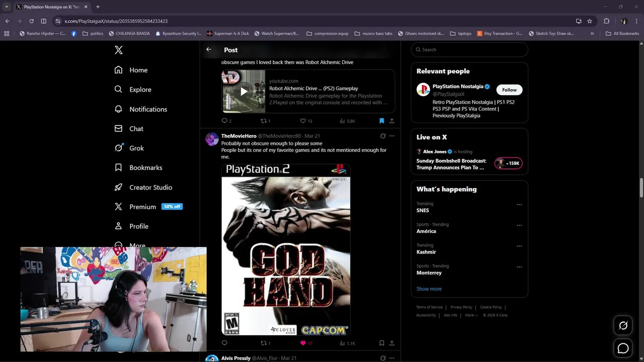Open more options for SNES trend
Viewport: 644px width, 362px height.
pyautogui.click(x=519, y=205)
